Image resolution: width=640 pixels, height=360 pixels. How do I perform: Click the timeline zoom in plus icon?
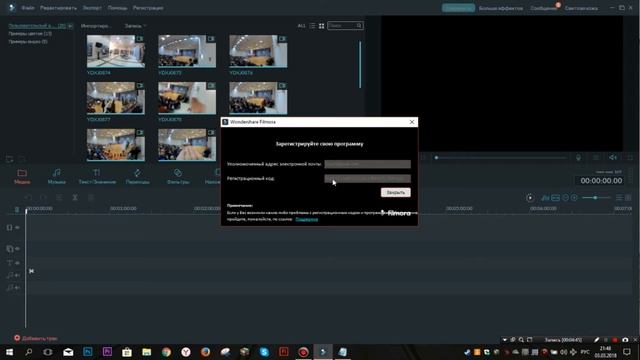(574, 198)
